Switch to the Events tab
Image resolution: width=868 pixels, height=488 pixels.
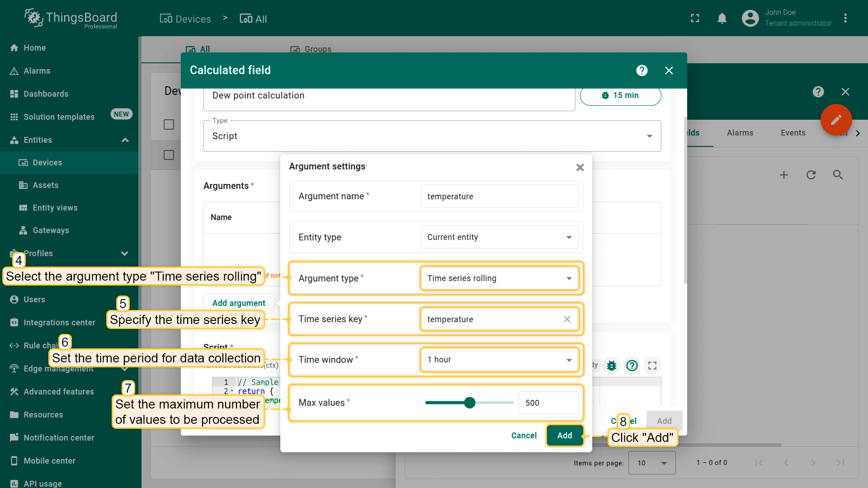pos(793,133)
